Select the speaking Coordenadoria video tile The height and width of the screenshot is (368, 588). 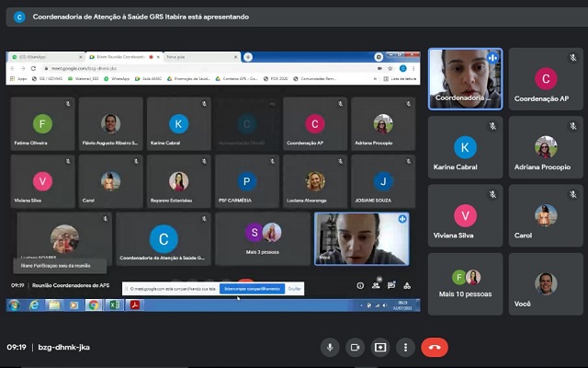click(x=465, y=79)
